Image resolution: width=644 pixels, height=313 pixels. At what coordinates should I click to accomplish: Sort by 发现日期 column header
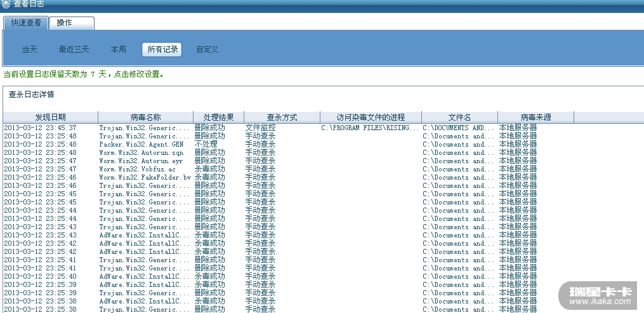click(x=51, y=117)
